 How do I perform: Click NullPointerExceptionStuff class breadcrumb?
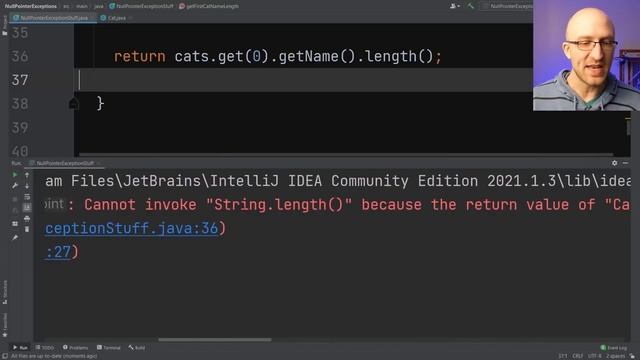(141, 6)
